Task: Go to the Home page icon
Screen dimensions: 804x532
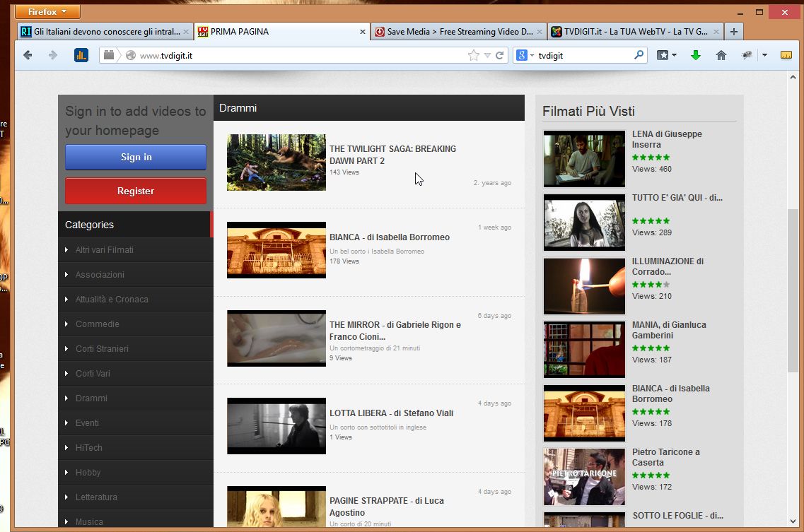Action: (721, 55)
